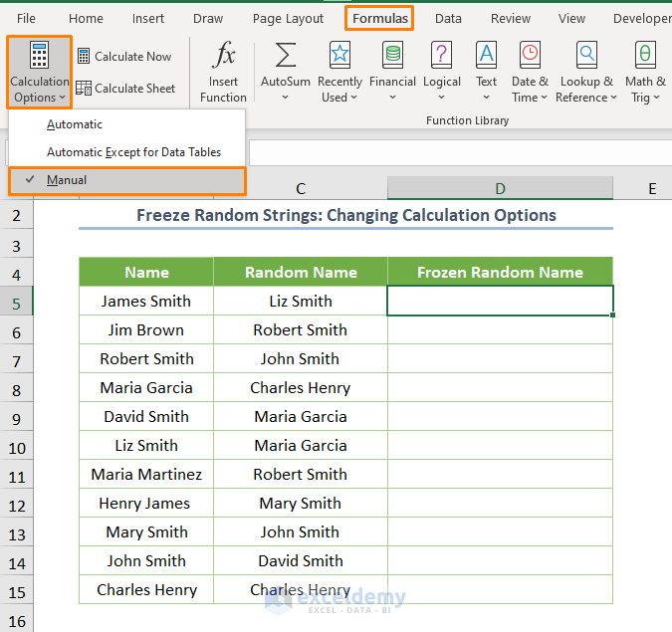Expand the Text functions dropdown arrow
This screenshot has width=672, height=632.
point(486,98)
